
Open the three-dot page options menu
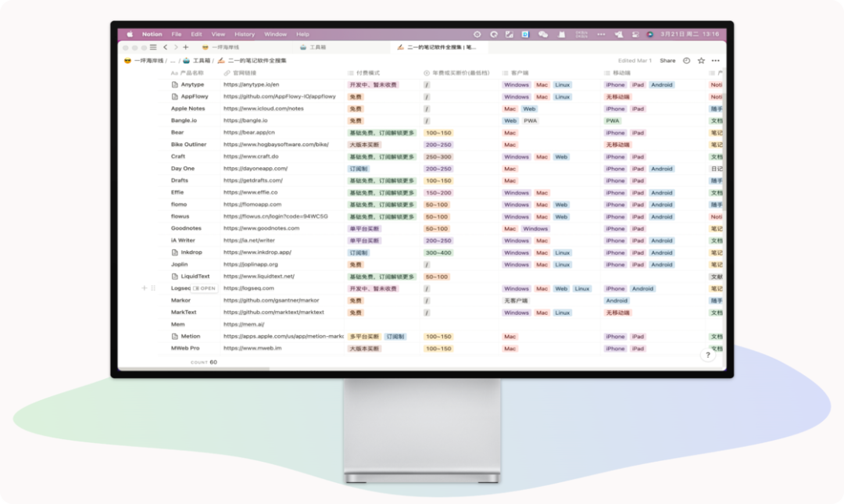715,60
